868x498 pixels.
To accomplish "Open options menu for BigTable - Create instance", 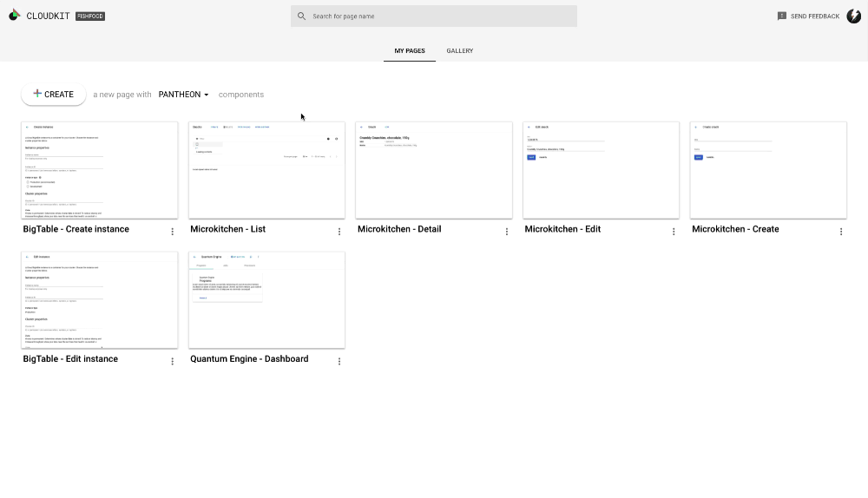I will (172, 232).
